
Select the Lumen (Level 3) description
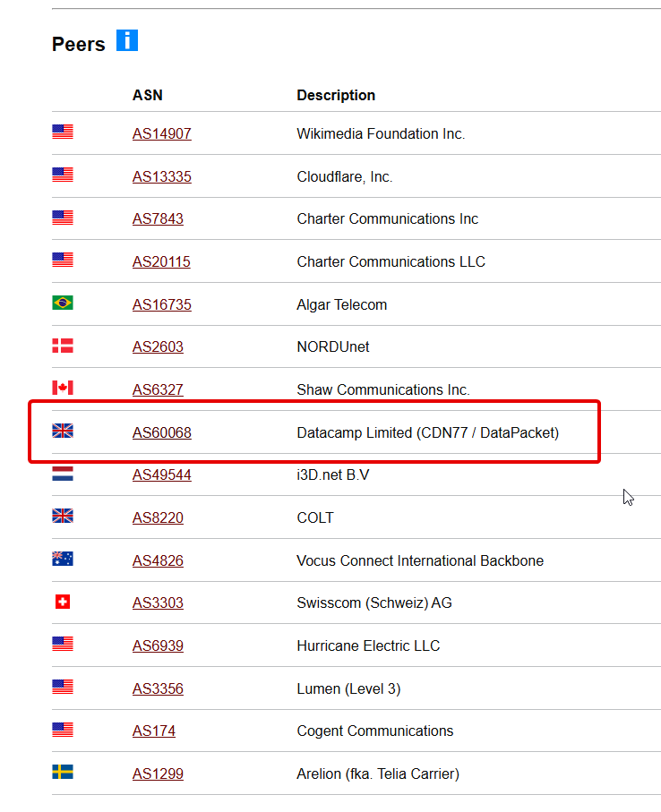tap(348, 688)
